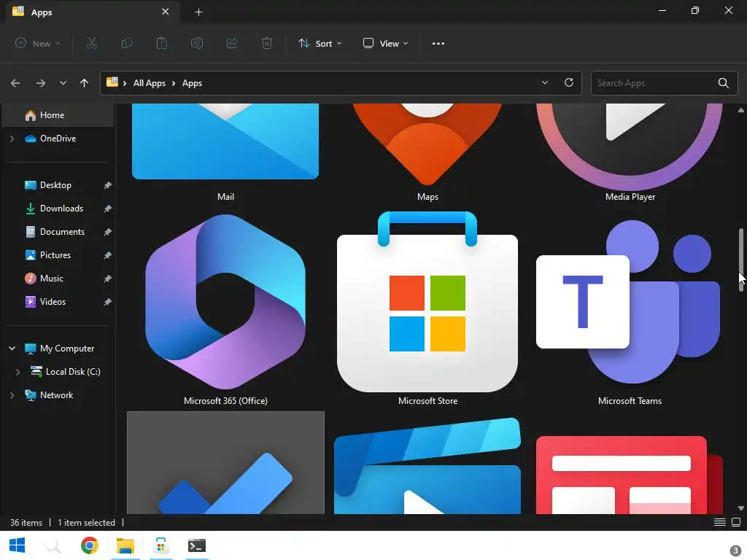Screen dimensions: 747x560
Task: Open the notification badge showing 3
Action: [735, 551]
